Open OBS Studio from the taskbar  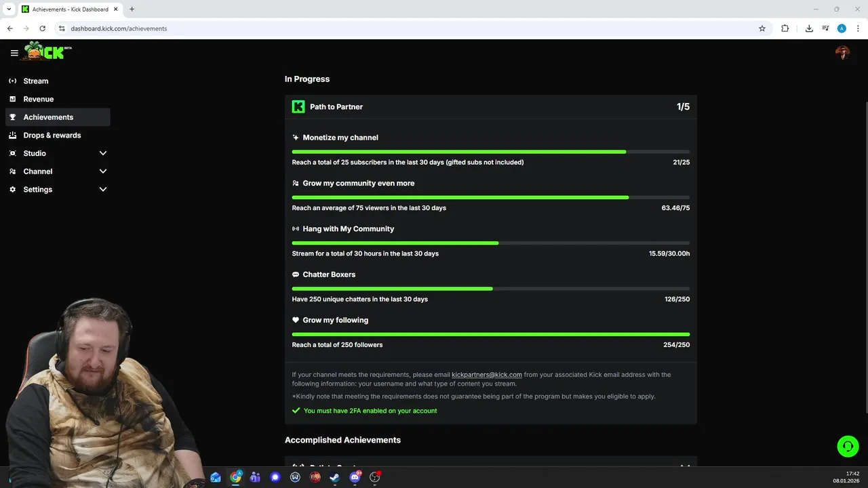(375, 477)
